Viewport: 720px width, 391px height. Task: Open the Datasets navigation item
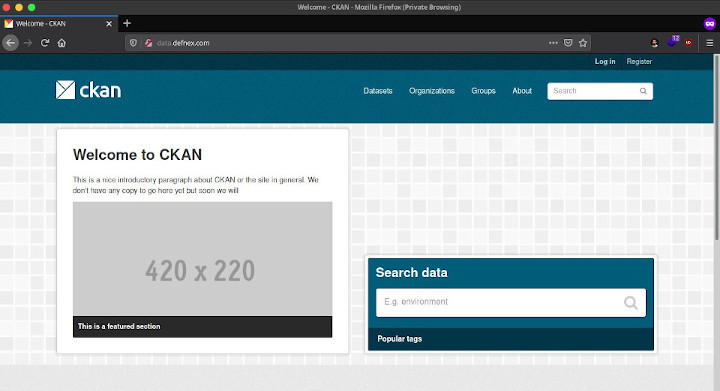click(x=378, y=91)
